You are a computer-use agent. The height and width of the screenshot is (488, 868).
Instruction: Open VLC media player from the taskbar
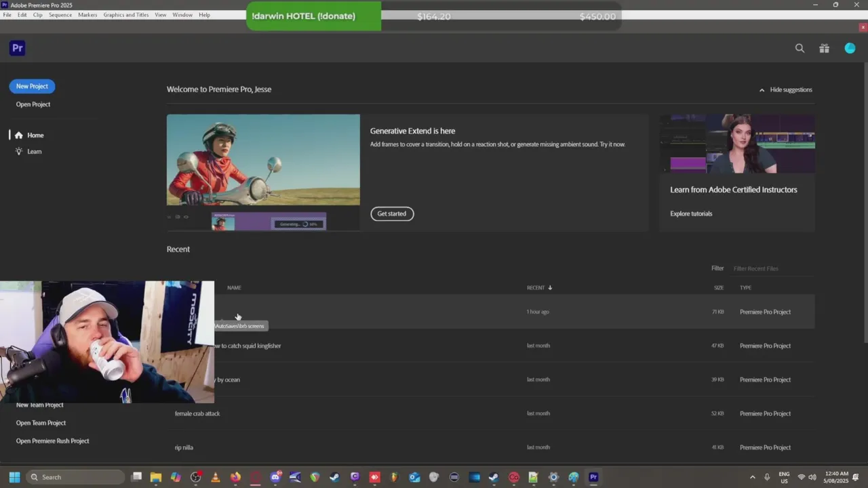(216, 477)
